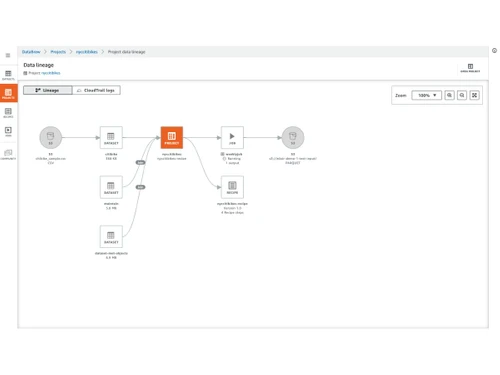Click the 'Data lineage' heading

pyautogui.click(x=39, y=65)
